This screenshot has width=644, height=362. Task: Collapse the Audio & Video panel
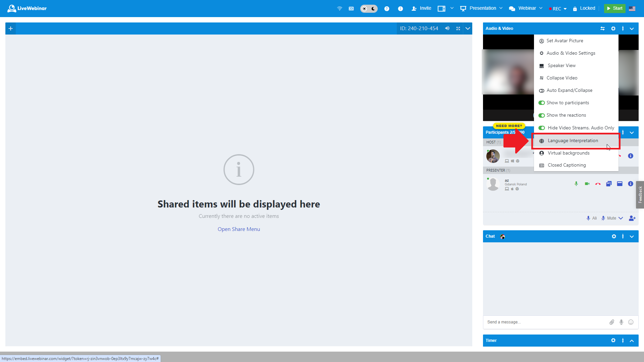pos(632,28)
